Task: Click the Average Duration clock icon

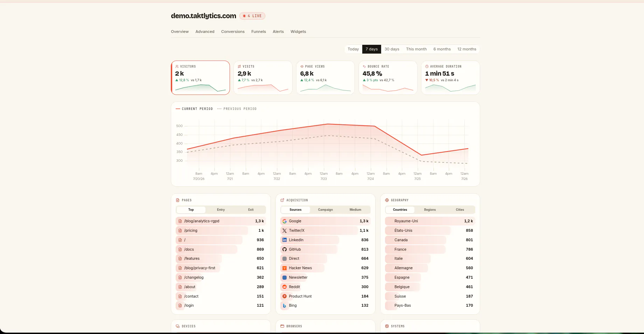Action: (x=427, y=67)
